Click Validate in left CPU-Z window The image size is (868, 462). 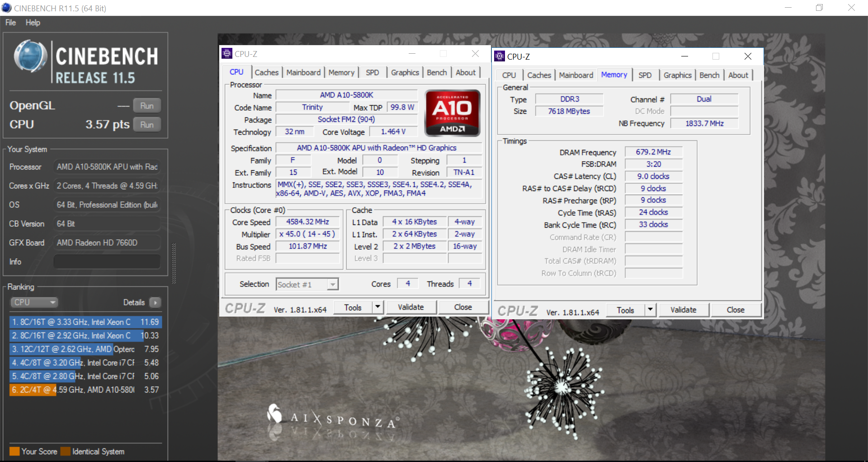tap(411, 307)
